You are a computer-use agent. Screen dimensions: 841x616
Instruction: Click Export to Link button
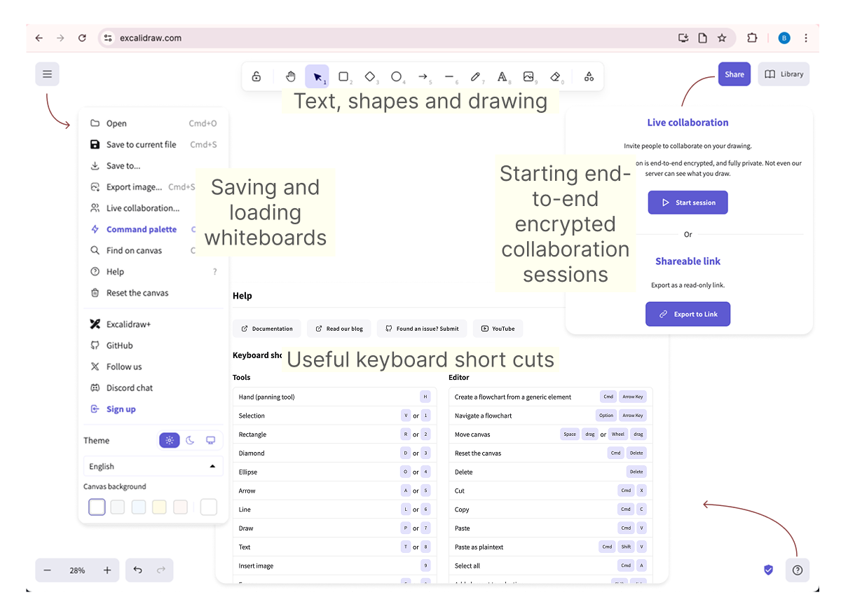tap(688, 314)
